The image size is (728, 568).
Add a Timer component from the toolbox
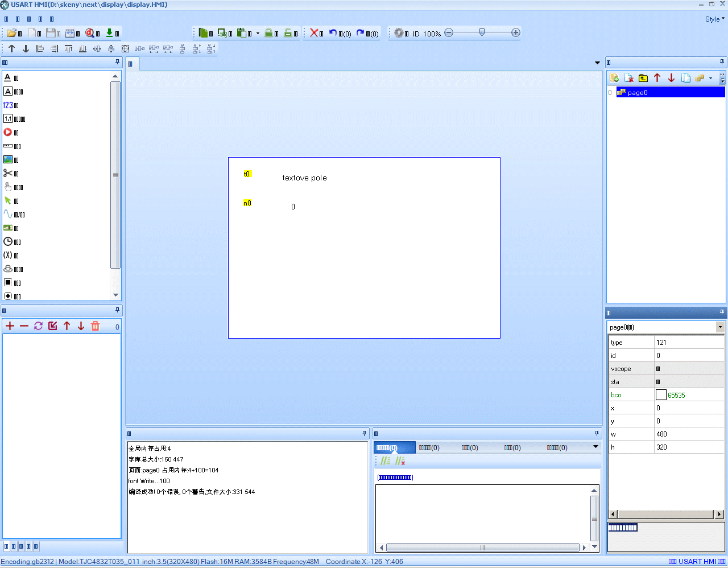[x=12, y=242]
